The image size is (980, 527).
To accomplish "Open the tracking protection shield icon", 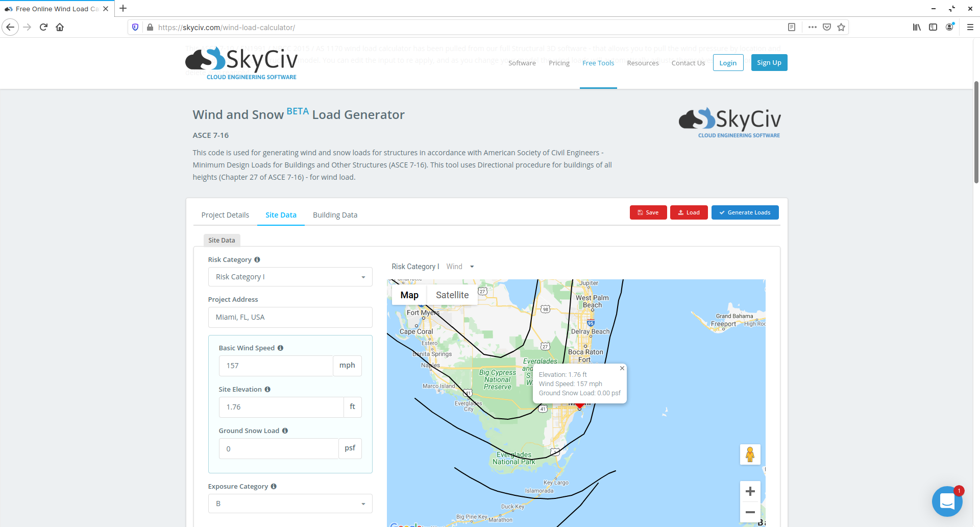I will point(135,27).
